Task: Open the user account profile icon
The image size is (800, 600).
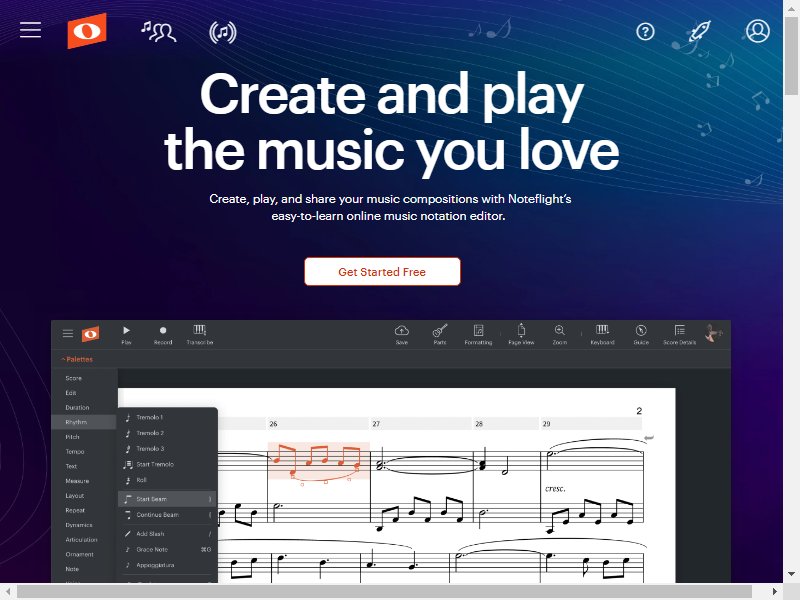Action: [758, 31]
